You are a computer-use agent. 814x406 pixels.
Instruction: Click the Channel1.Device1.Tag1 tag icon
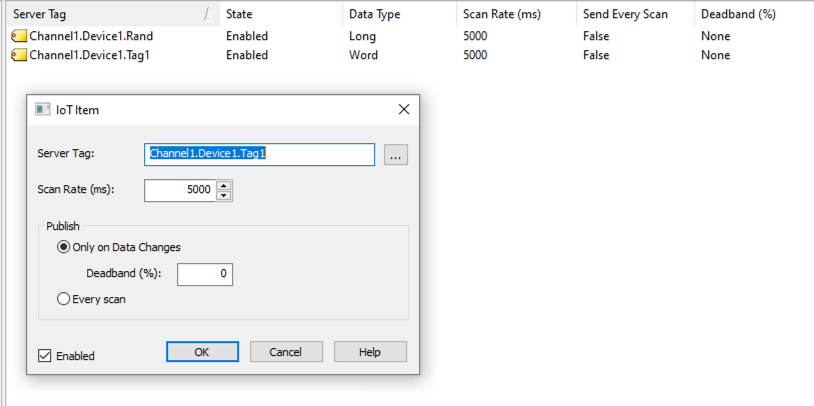pyautogui.click(x=19, y=55)
